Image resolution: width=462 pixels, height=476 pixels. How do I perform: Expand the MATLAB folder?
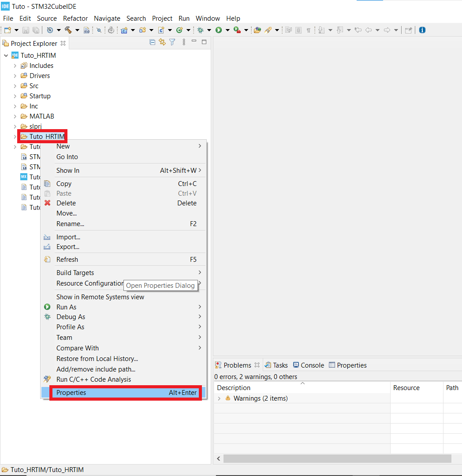click(15, 116)
